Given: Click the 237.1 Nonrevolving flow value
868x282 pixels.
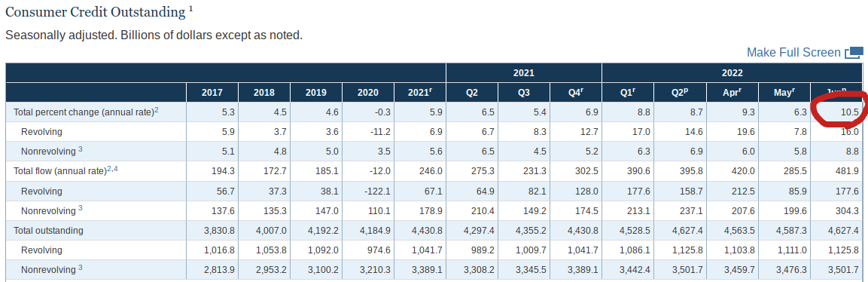Looking at the screenshot, I should [x=691, y=211].
